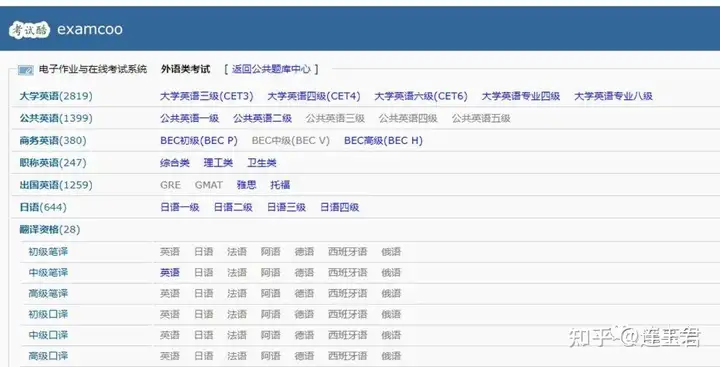
Task: Click the 电子作业与在线考试系统 screen icon
Action: point(26,70)
